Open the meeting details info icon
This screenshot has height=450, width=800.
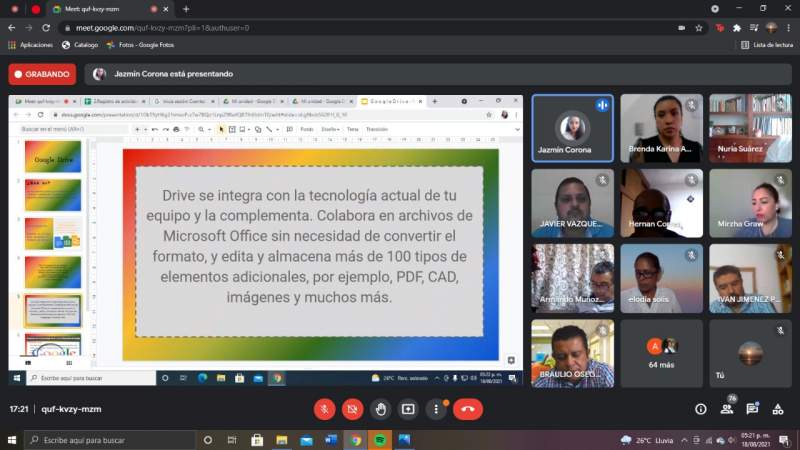[x=701, y=409]
